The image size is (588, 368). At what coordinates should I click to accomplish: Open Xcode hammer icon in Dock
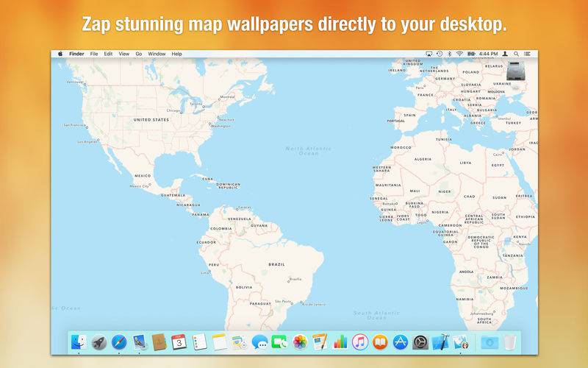440,342
